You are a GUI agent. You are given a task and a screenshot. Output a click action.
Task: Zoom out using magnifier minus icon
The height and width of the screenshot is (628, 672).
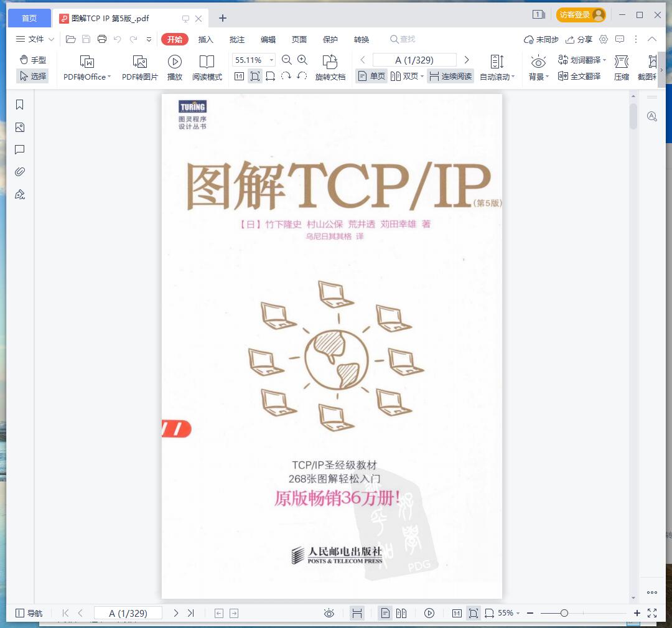coord(287,60)
